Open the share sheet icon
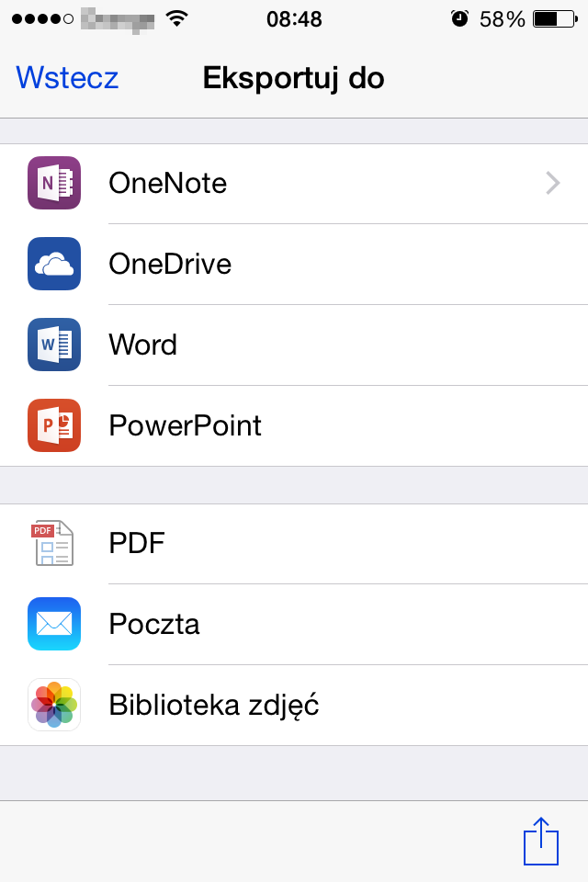This screenshot has width=588, height=882. coord(541,841)
